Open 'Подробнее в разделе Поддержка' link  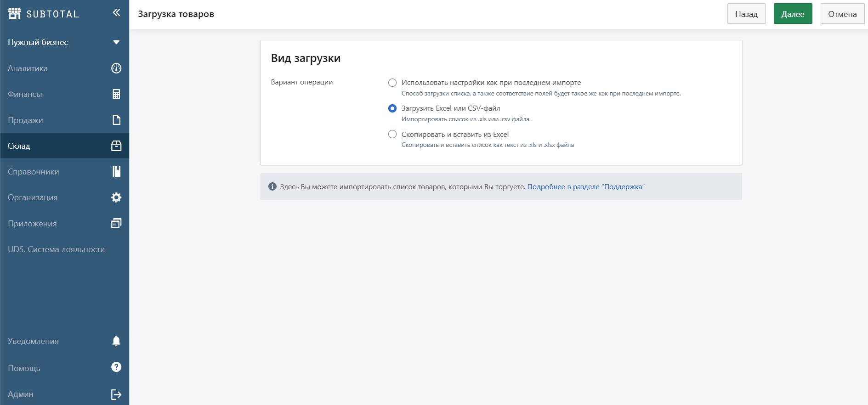pos(585,187)
